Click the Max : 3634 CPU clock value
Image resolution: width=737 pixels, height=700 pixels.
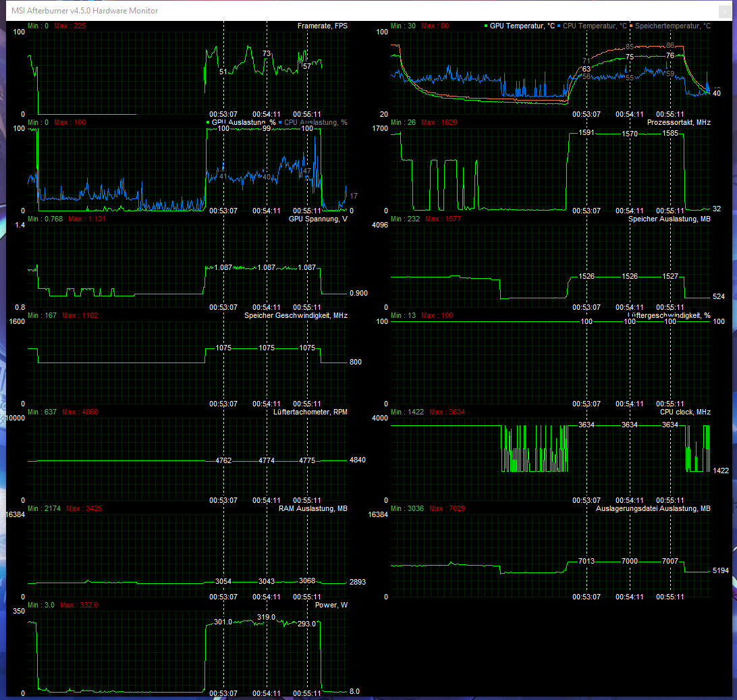click(x=447, y=412)
